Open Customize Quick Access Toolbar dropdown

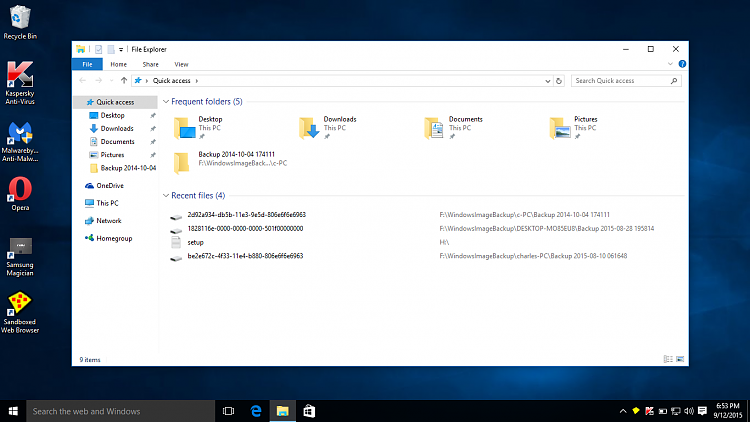pos(121,49)
